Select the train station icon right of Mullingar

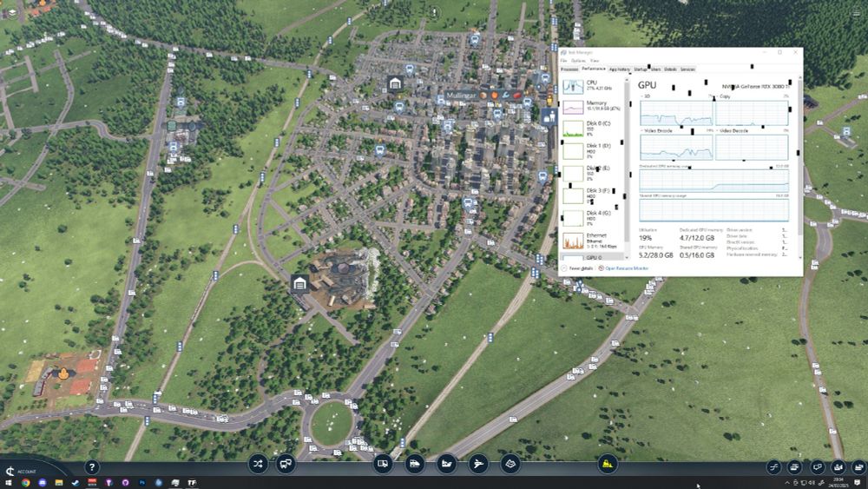[x=549, y=117]
